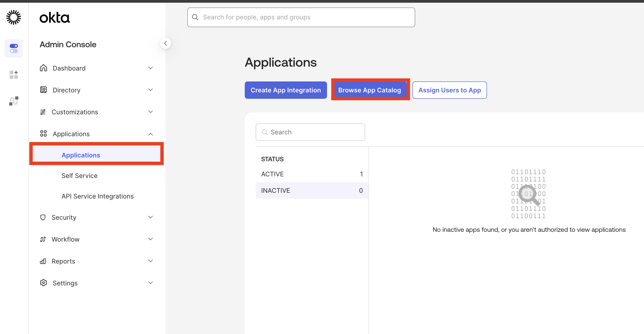Open the apps grid plus icon in the rail

coord(13,75)
